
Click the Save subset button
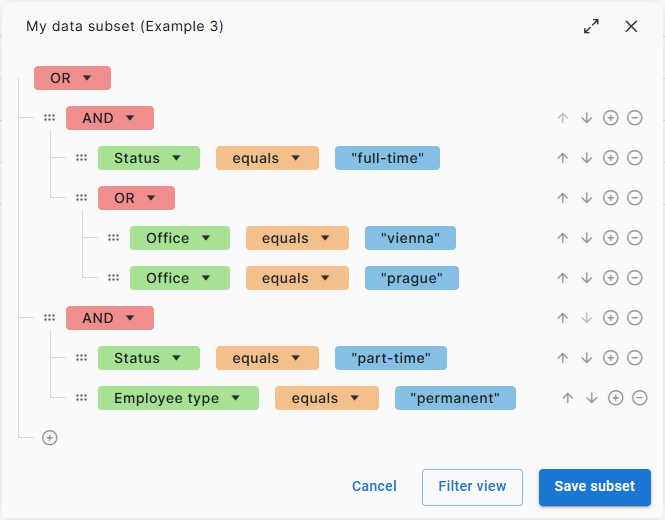click(594, 487)
